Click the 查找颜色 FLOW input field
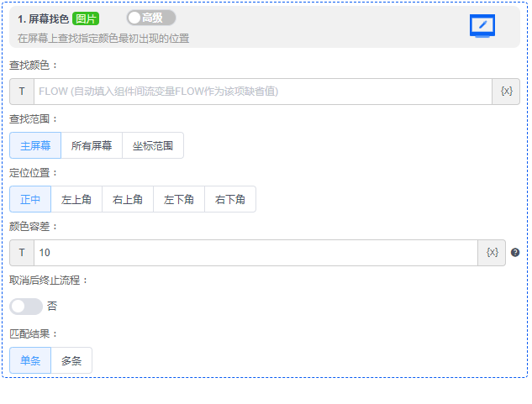This screenshot has width=532, height=404. tap(262, 92)
